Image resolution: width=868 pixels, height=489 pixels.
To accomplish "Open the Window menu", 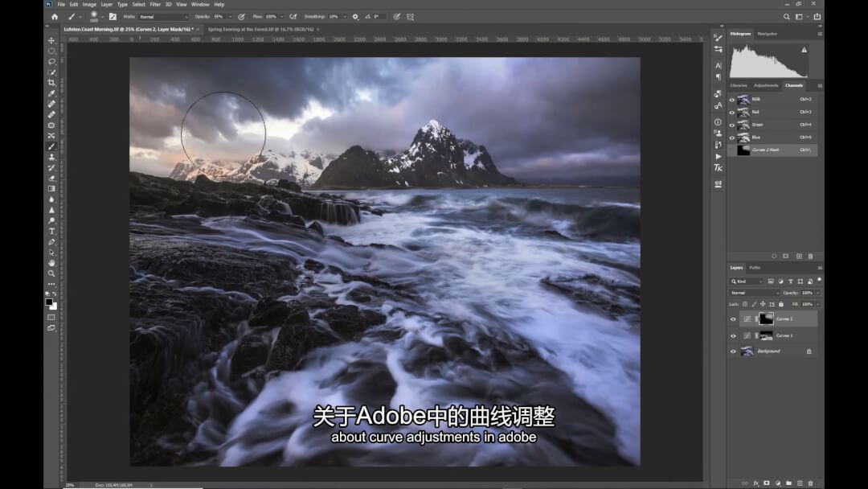I will point(200,5).
